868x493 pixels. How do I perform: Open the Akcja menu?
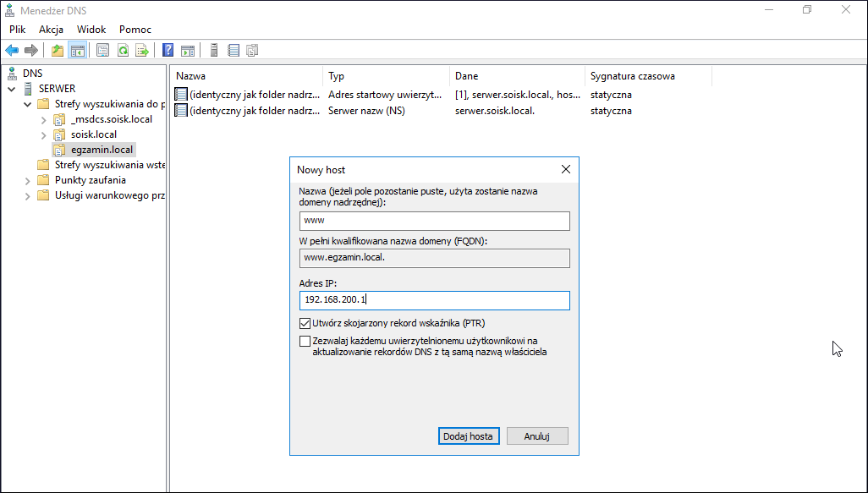point(51,30)
